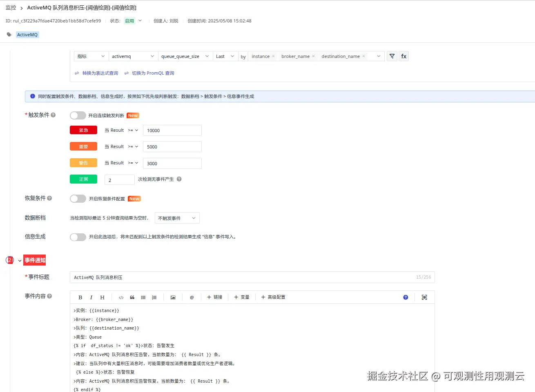Insert quote block in editor
535x392 pixels.
click(132, 297)
